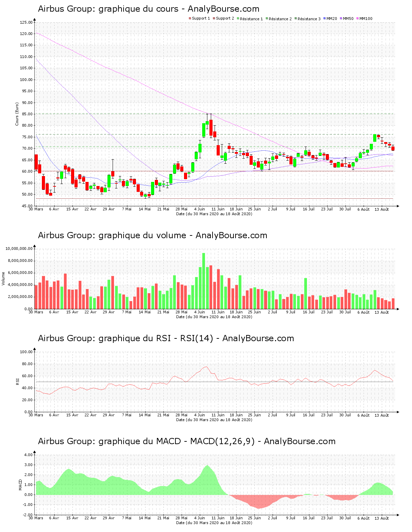
Task: Click the 'graphique du volume' chart title
Action: pyautogui.click(x=152, y=235)
